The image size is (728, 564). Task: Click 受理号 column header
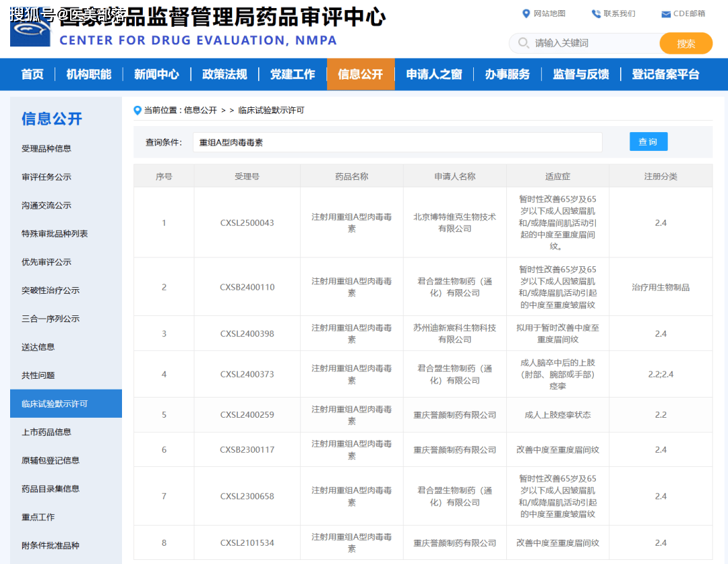tap(247, 177)
